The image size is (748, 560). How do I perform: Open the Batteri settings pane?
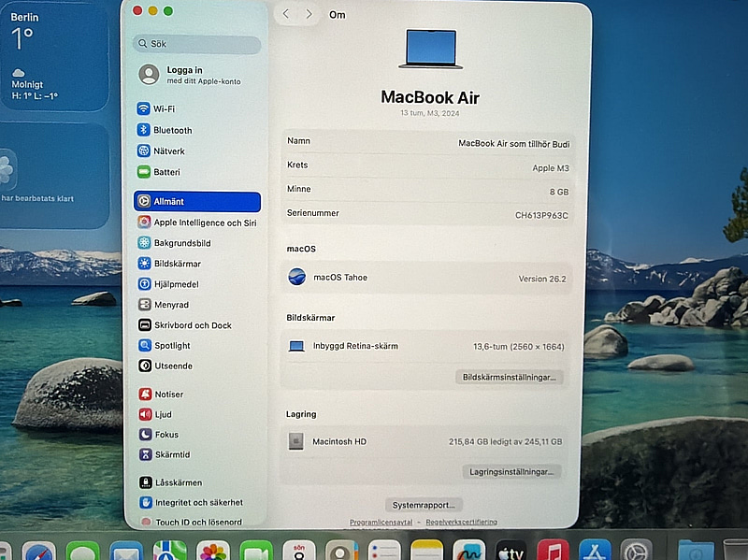pos(166,172)
